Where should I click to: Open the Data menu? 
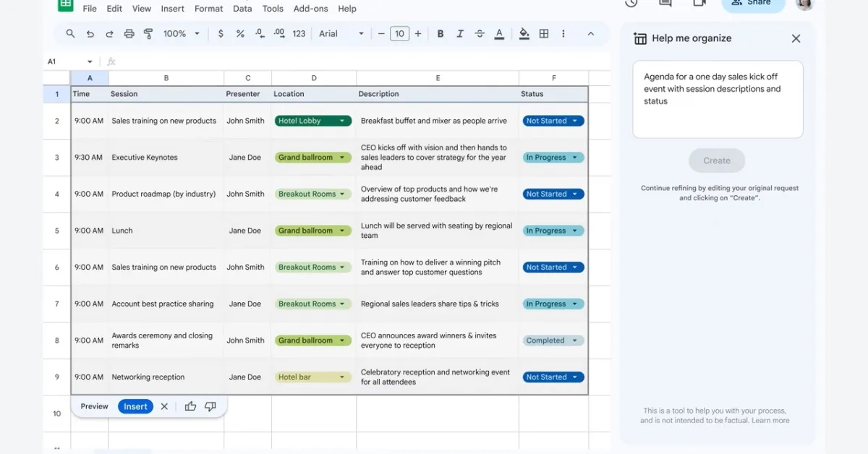pos(242,9)
